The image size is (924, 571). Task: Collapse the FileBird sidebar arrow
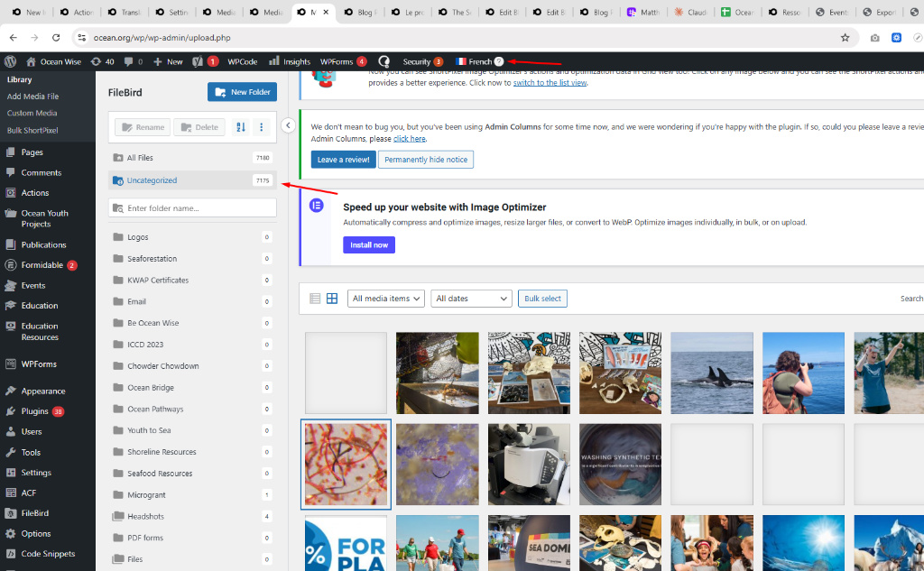[x=288, y=124]
